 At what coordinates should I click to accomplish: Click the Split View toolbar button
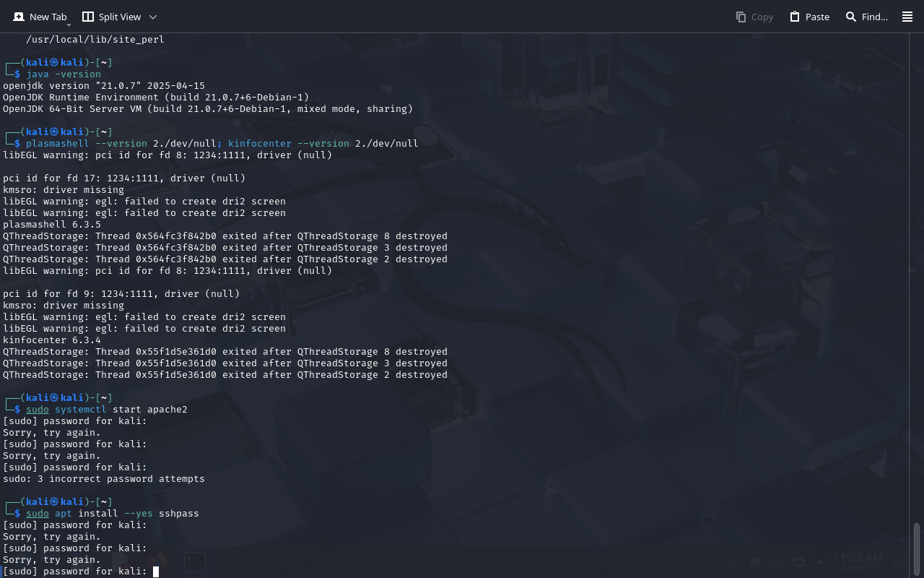pyautogui.click(x=111, y=17)
